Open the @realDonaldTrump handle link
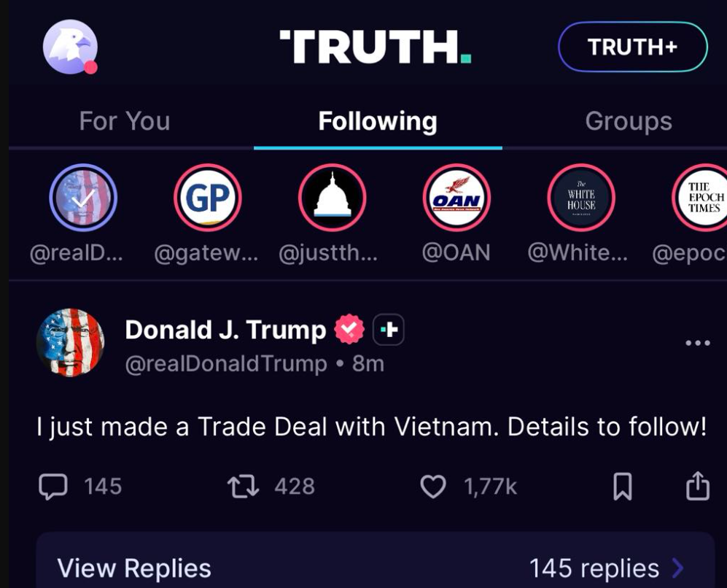 coord(226,363)
